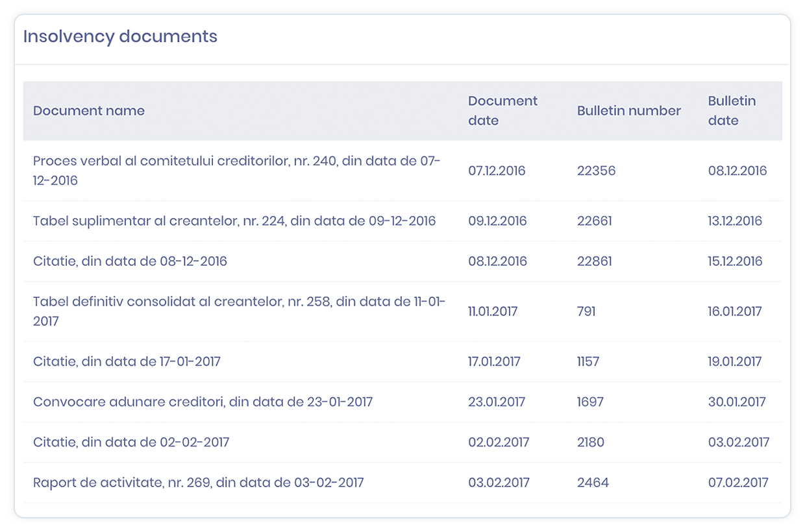Open 'Raport de activitate, nr. 269' document

click(199, 483)
